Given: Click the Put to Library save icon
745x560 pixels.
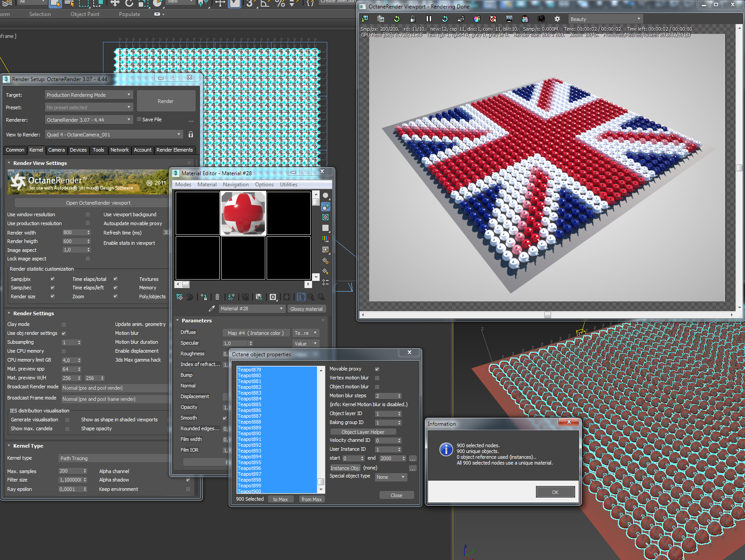Looking at the screenshot, I should click(x=259, y=297).
